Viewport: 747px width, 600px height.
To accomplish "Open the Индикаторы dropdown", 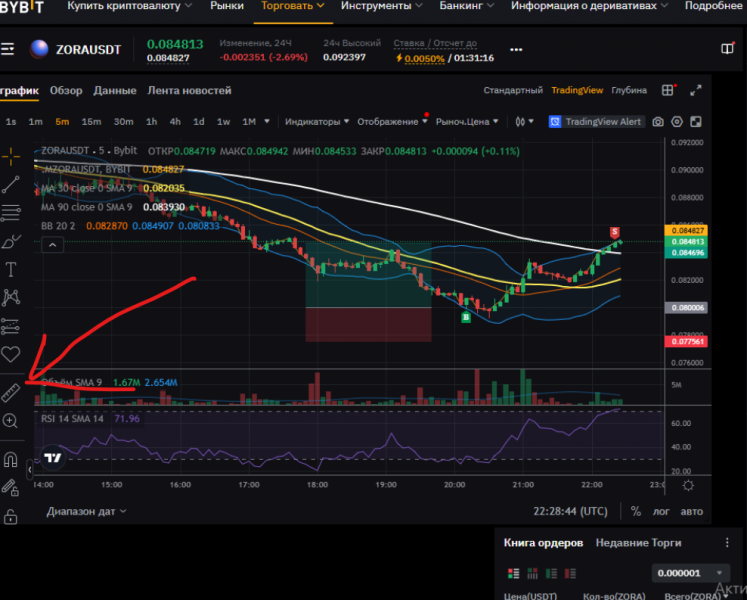I will coord(317,122).
